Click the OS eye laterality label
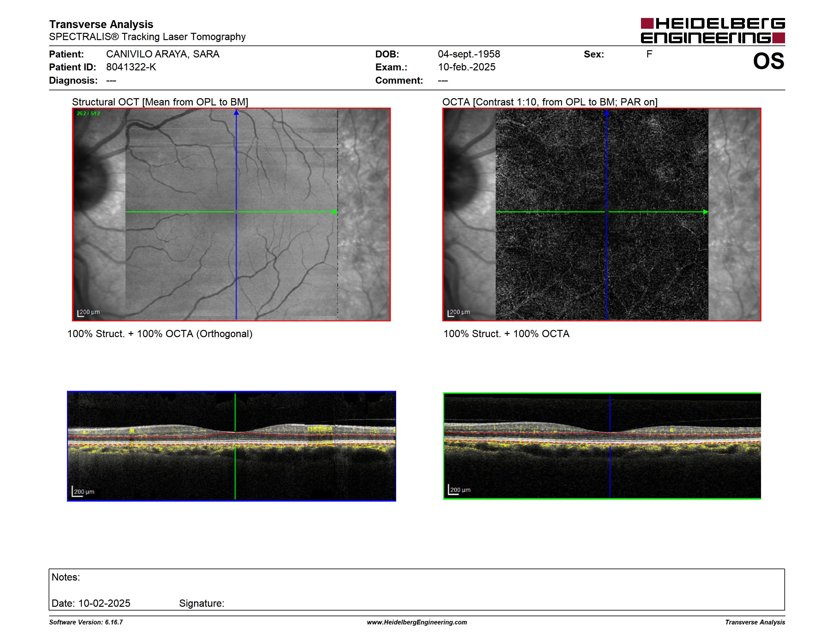Image resolution: width=834 pixels, height=644 pixels. (x=768, y=61)
